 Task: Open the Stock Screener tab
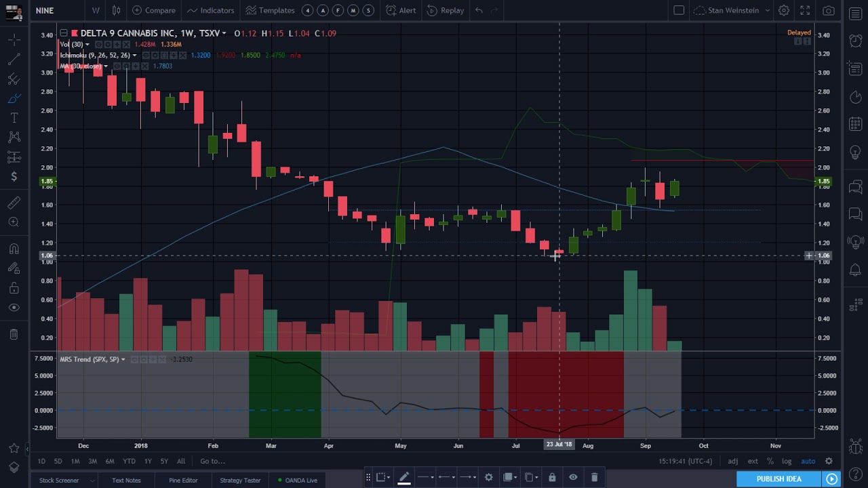pyautogui.click(x=59, y=481)
